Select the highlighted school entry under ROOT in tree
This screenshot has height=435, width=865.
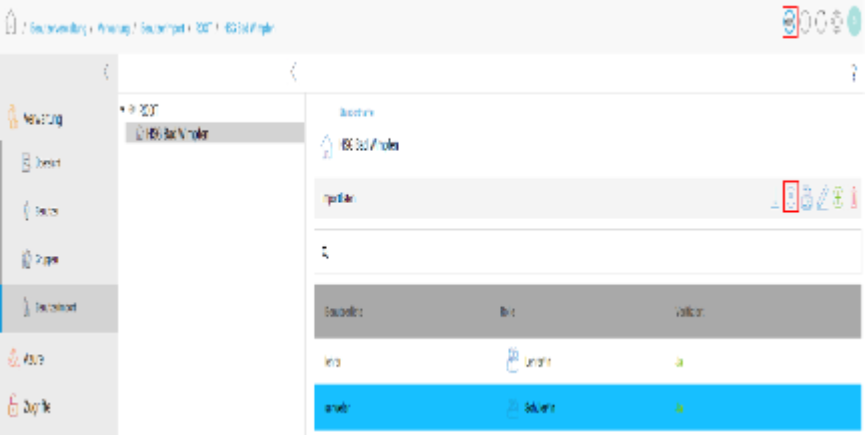[x=215, y=133]
